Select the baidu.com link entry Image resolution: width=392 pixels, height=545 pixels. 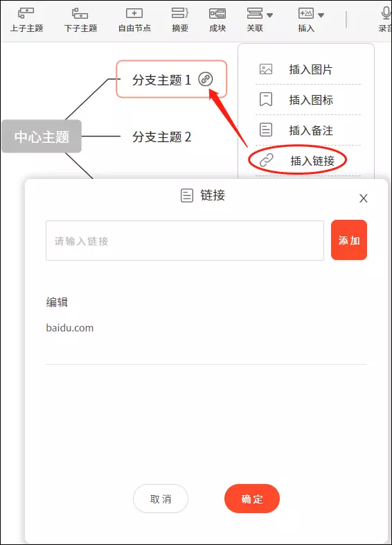pyautogui.click(x=70, y=328)
